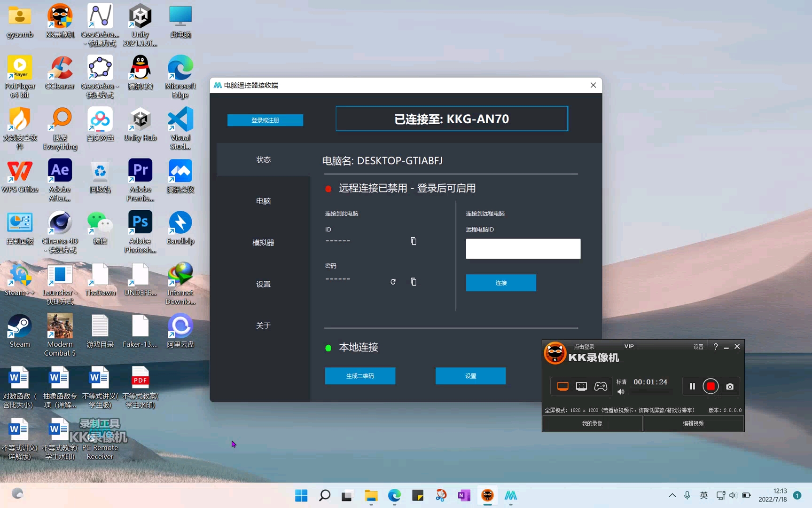
Task: Select the Unity Hub desktop icon
Action: pos(140,125)
